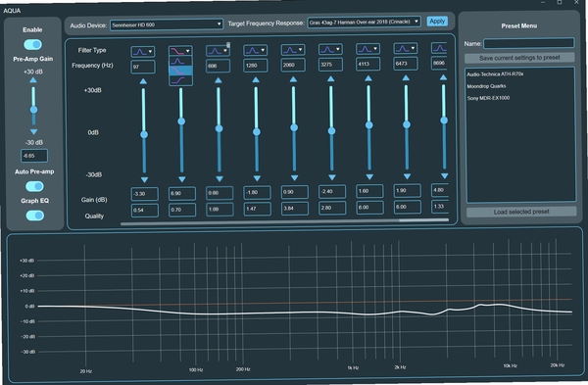This screenshot has width=588, height=385.
Task: Click the horizontal scrollbar under the filter bands
Action: (284, 222)
